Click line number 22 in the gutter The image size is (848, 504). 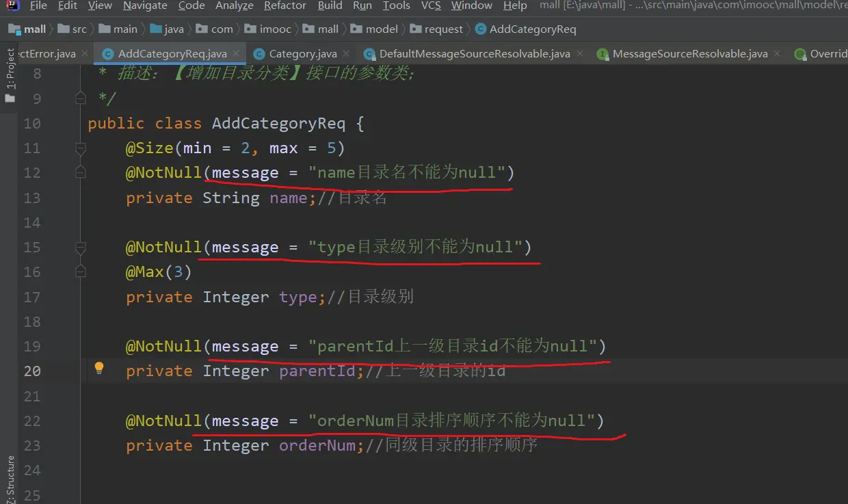pyautogui.click(x=32, y=421)
